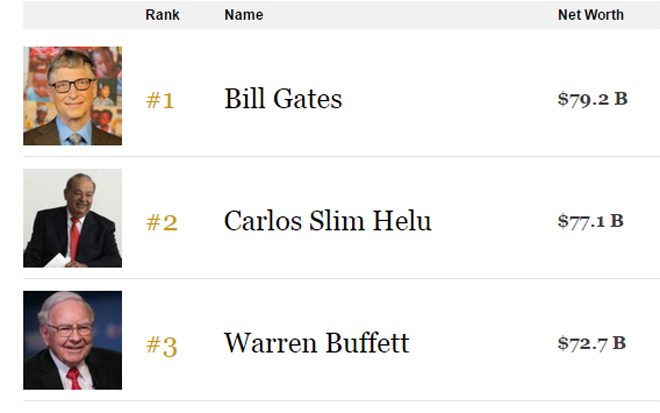Select the photo in the #3 row
This screenshot has width=660, height=413.
(72, 340)
